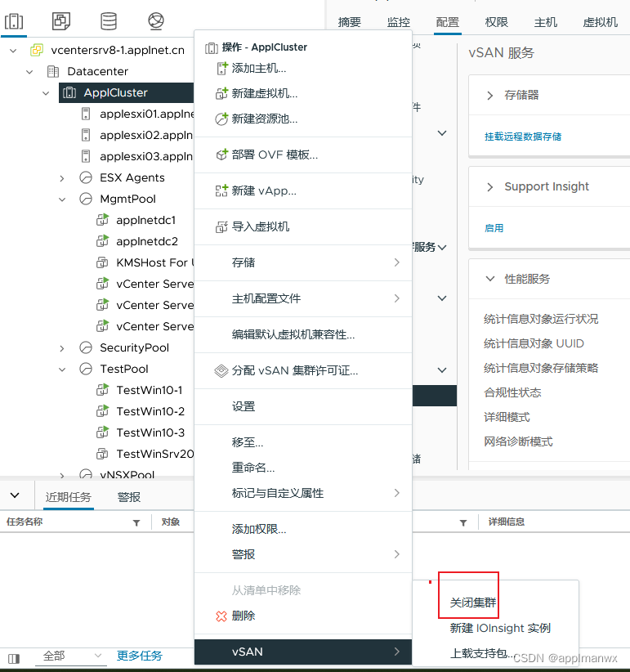Click the VM icon beside applnetdc1

tap(102, 220)
